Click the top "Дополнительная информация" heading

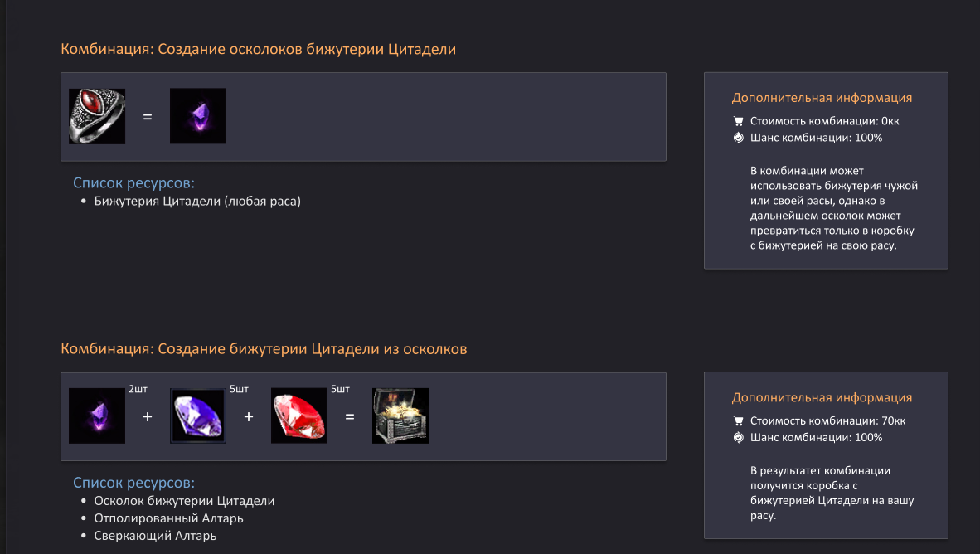click(822, 98)
